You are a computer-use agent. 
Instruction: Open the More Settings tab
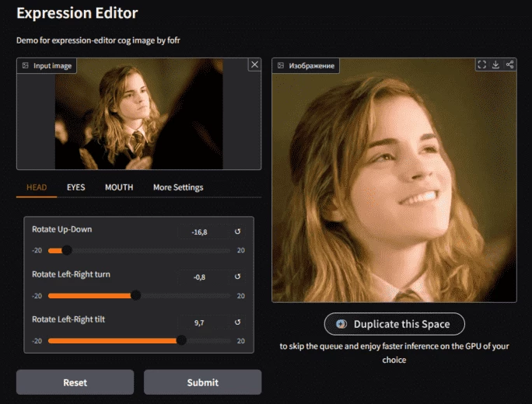point(178,187)
